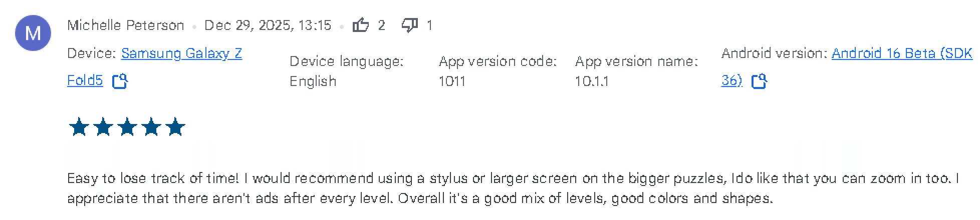Click Michelle Peterson's avatar circle
The image size is (980, 220).
[33, 33]
